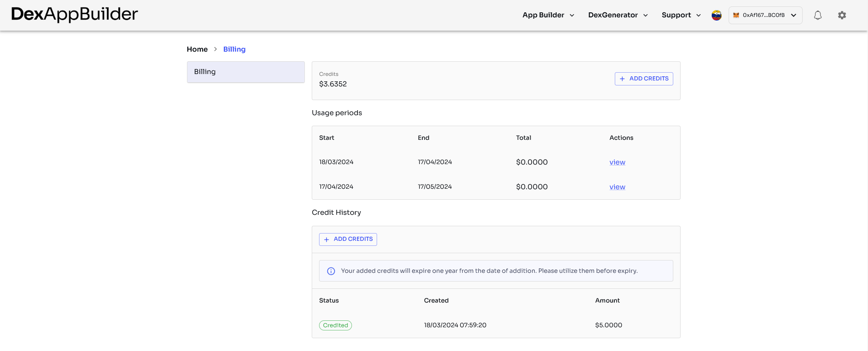Click the breadcrumb separator chevron
The height and width of the screenshot is (351, 868).
tap(215, 49)
